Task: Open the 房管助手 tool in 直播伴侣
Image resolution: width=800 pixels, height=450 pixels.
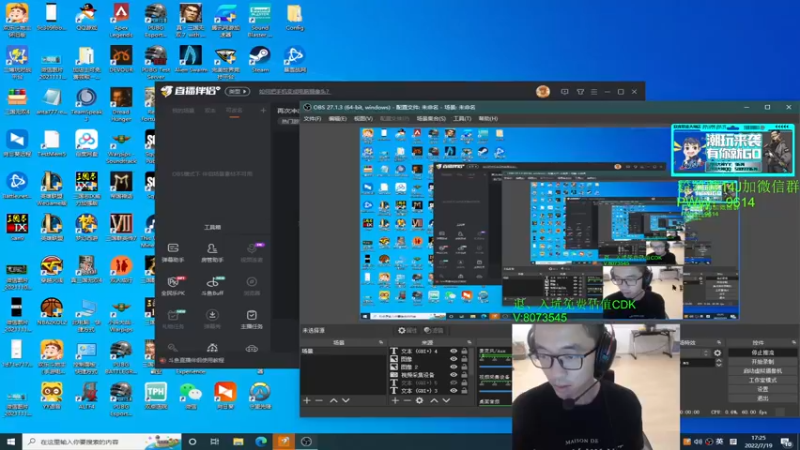Action: coord(212,252)
